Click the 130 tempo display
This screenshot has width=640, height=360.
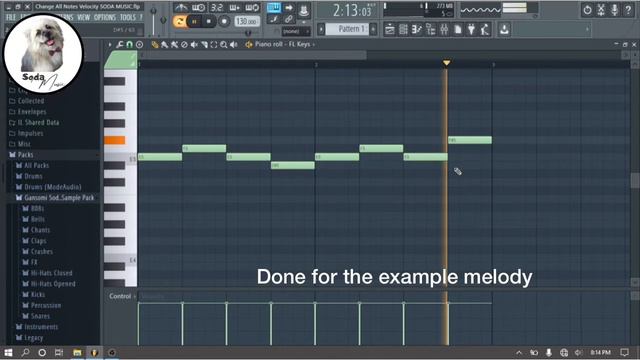tap(247, 21)
